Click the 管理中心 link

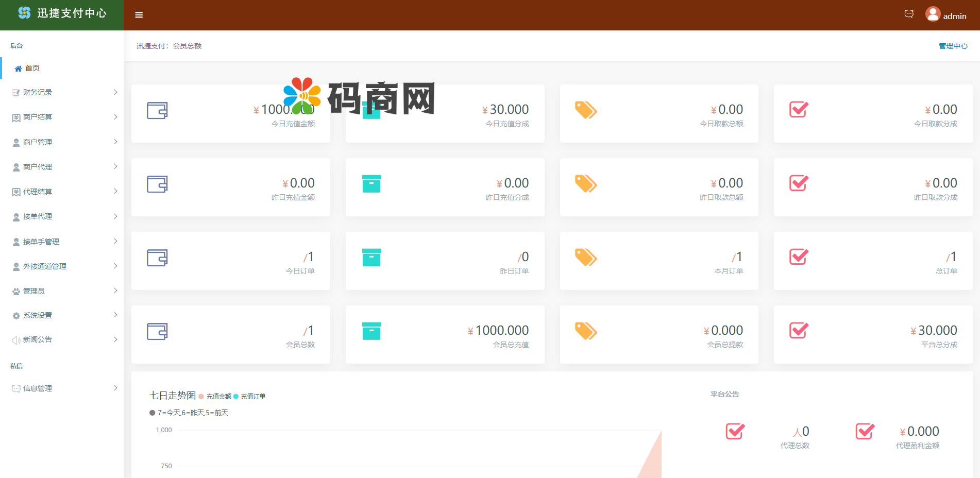coord(953,46)
